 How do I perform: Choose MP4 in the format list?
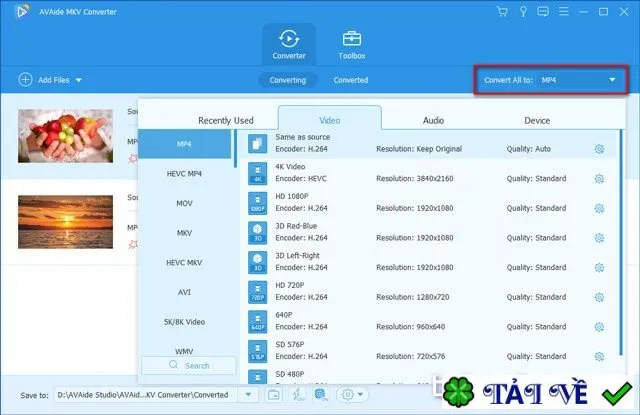point(184,144)
